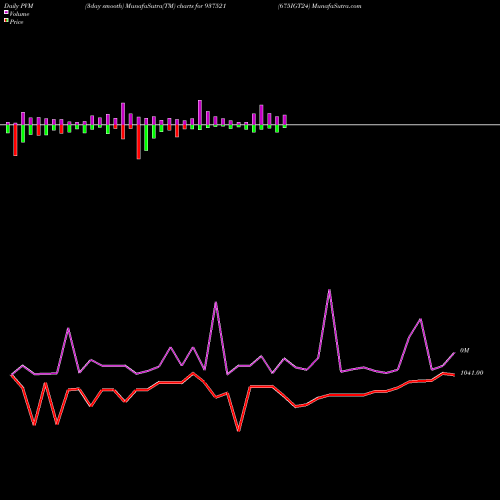Click the lowest dip of the red price line
Screen dimensions: 500x500
click(x=239, y=430)
